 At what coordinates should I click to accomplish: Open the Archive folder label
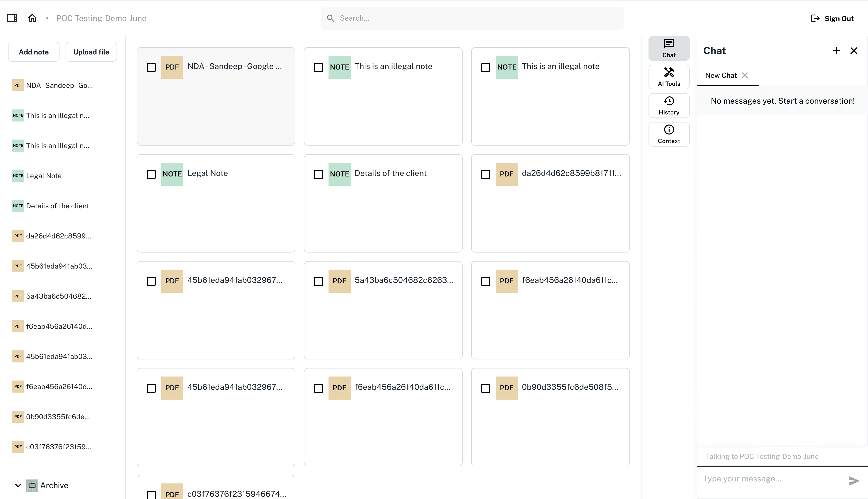click(x=54, y=485)
